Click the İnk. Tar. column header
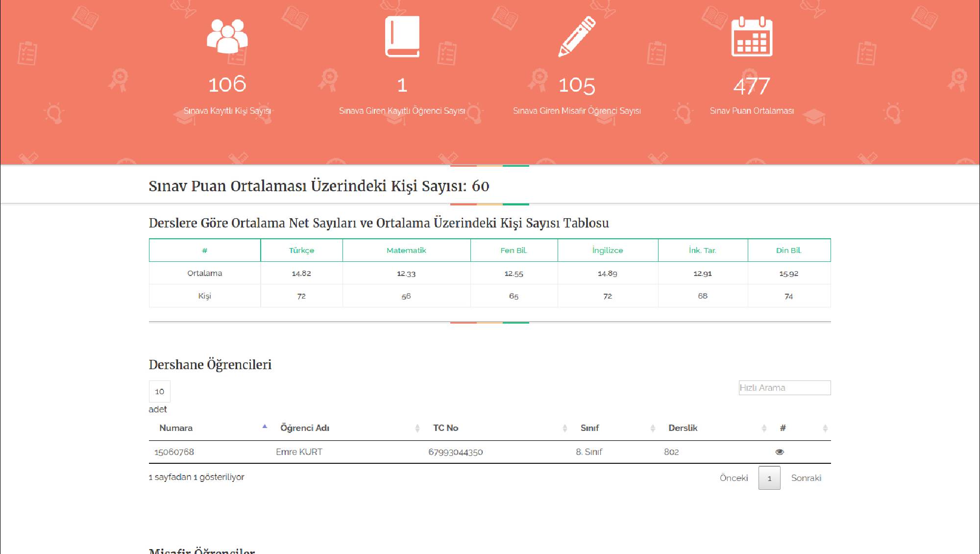980x554 pixels. click(x=703, y=251)
